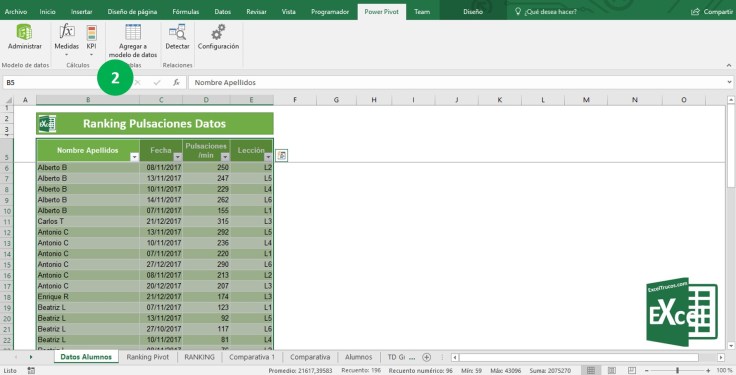The height and width of the screenshot is (375, 736).
Task: Click the insert function fx icon
Action: click(x=176, y=82)
